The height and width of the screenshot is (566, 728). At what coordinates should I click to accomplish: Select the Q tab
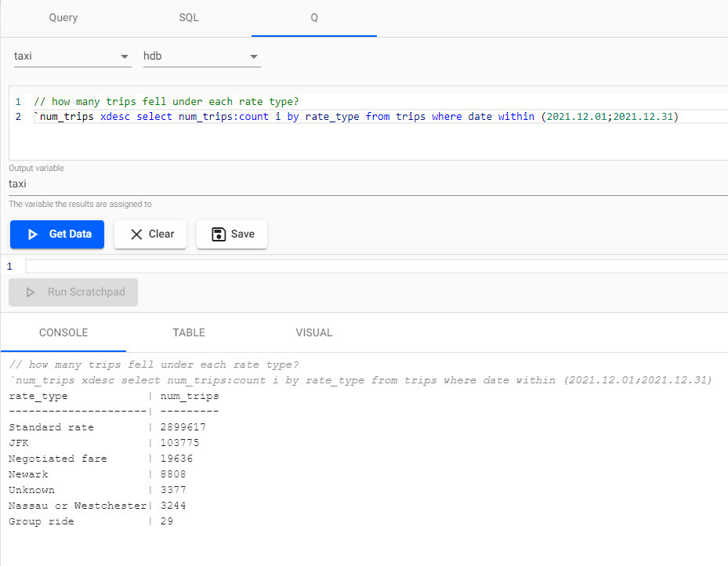point(314,17)
